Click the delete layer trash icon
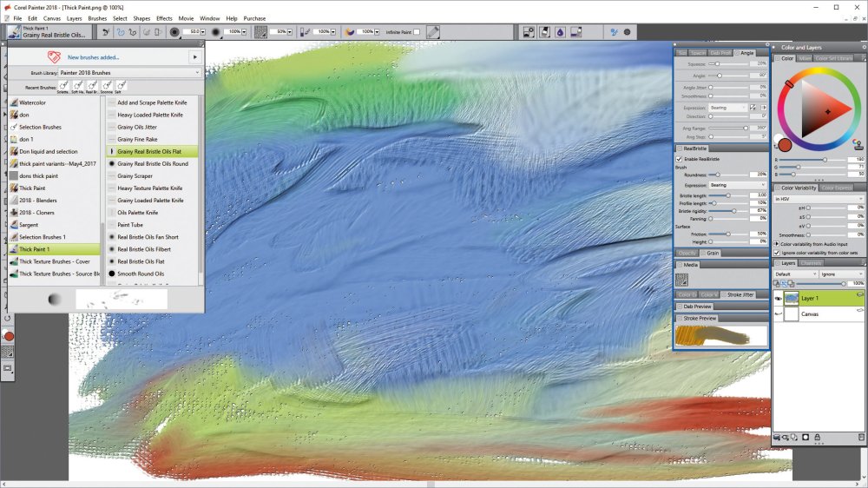Viewport: 868px width, 488px height. [x=861, y=437]
